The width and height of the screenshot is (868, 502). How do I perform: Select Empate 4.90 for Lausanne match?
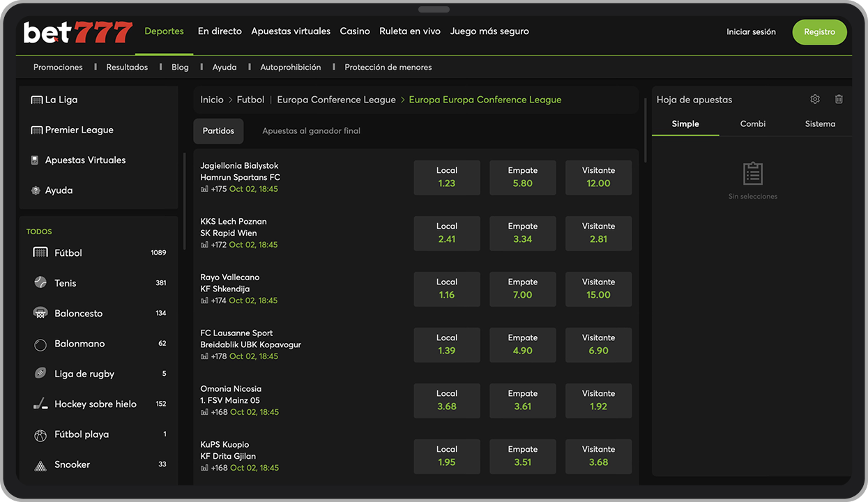click(x=523, y=345)
